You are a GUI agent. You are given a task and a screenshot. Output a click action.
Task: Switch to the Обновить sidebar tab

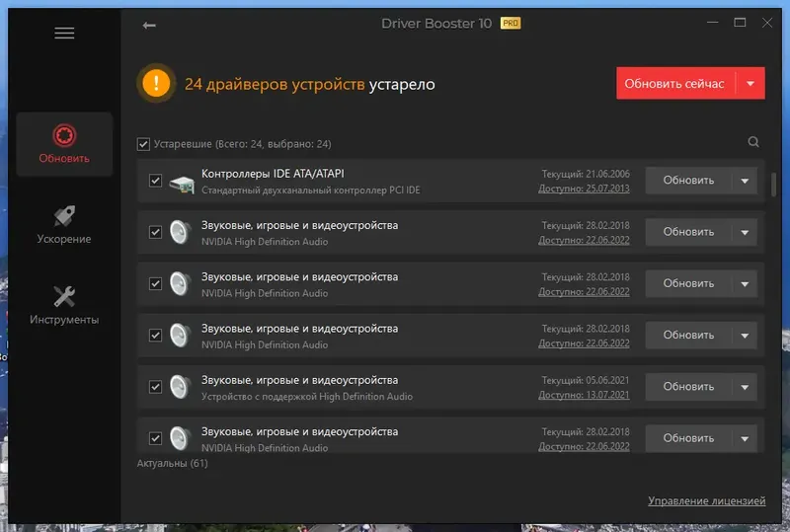(64, 144)
